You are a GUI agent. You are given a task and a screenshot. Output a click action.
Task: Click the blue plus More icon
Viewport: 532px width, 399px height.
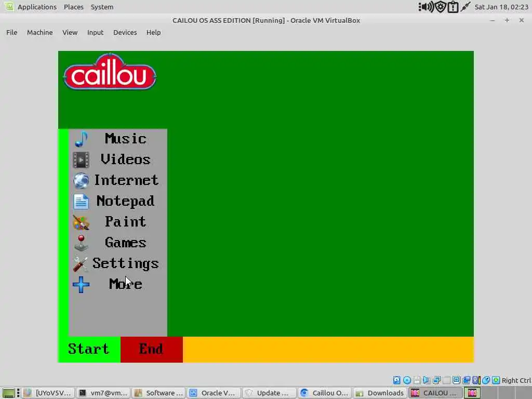point(81,284)
